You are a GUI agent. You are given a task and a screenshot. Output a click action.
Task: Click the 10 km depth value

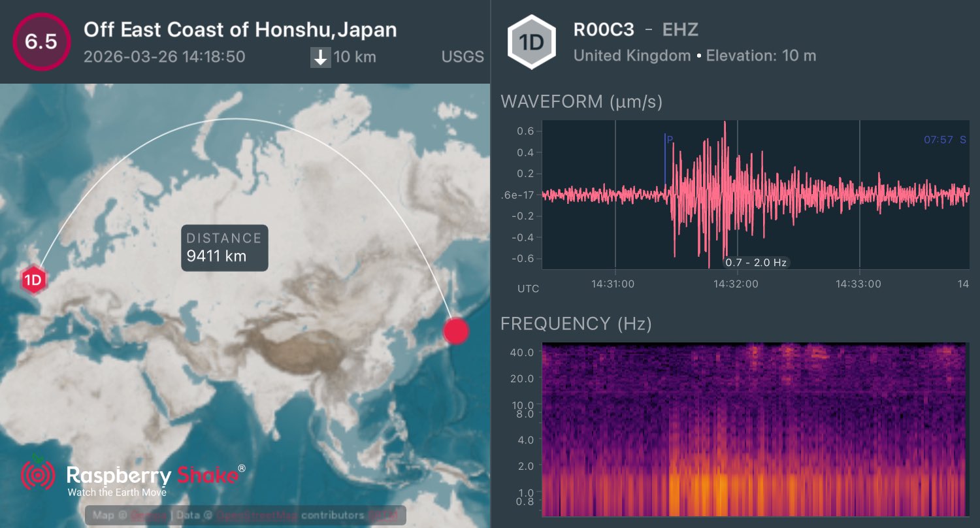pyautogui.click(x=355, y=57)
